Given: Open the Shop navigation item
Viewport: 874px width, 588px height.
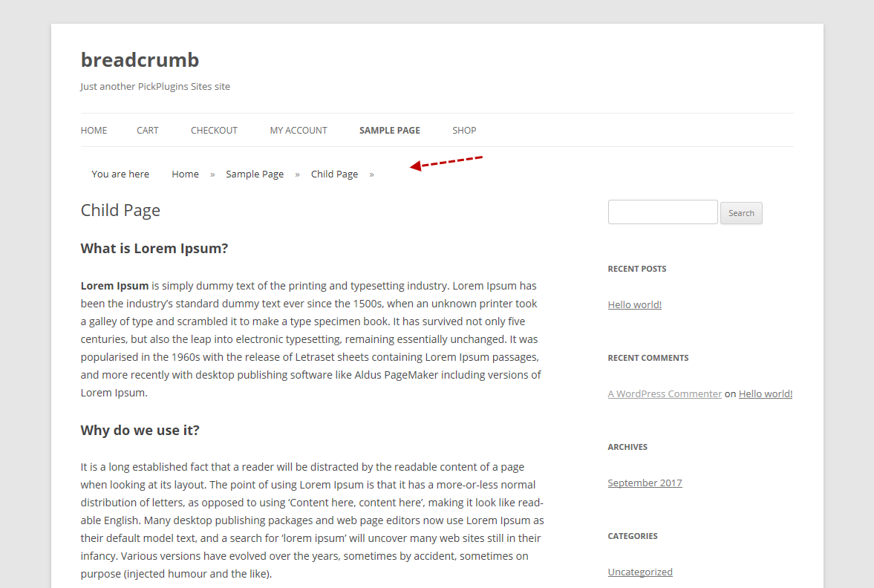Looking at the screenshot, I should tap(464, 130).
